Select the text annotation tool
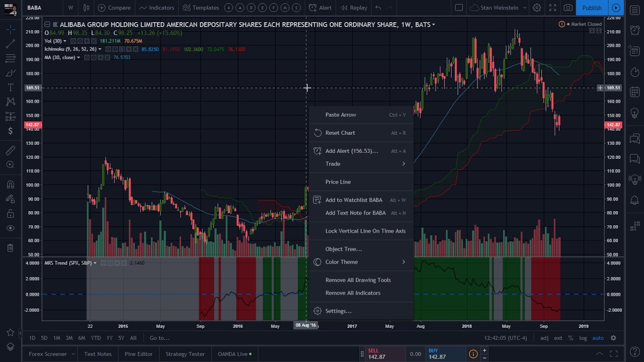This screenshot has width=644, height=362. coord(10,87)
